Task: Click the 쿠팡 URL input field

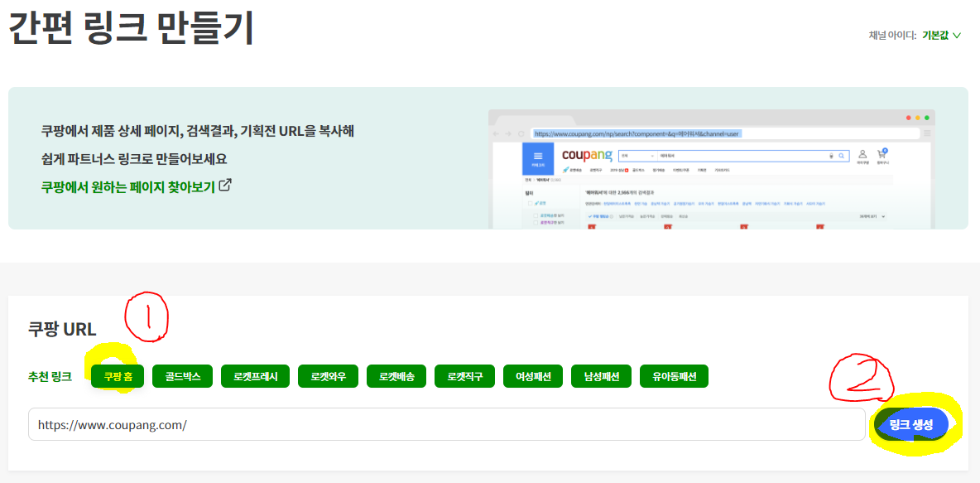Action: 447,424
